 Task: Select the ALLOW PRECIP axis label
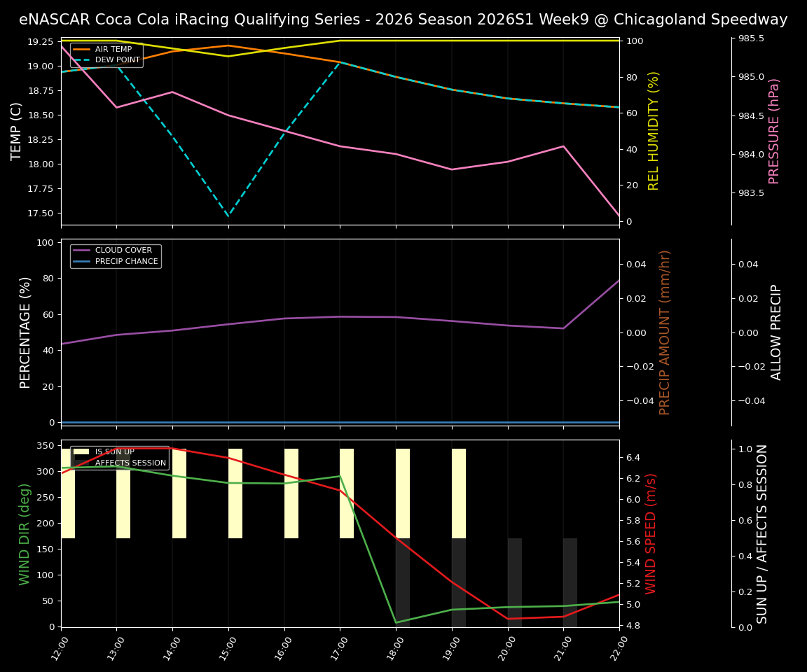pyautogui.click(x=776, y=332)
